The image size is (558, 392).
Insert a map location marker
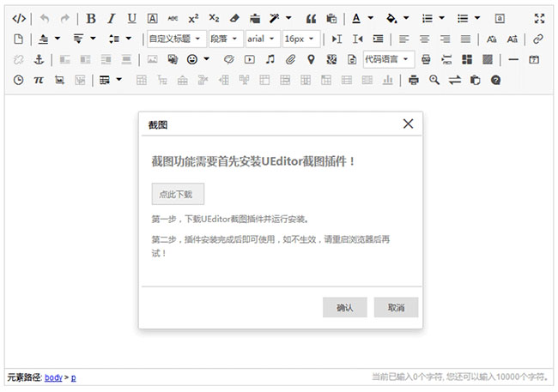(311, 59)
